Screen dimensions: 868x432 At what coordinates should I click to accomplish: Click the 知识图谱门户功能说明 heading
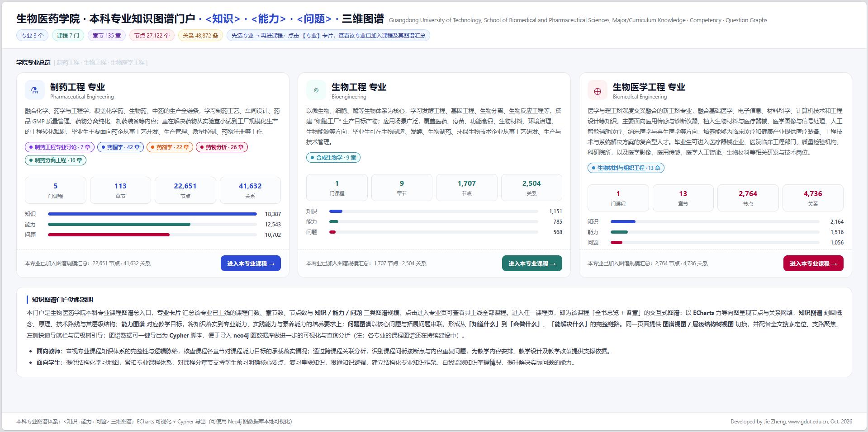[63, 300]
